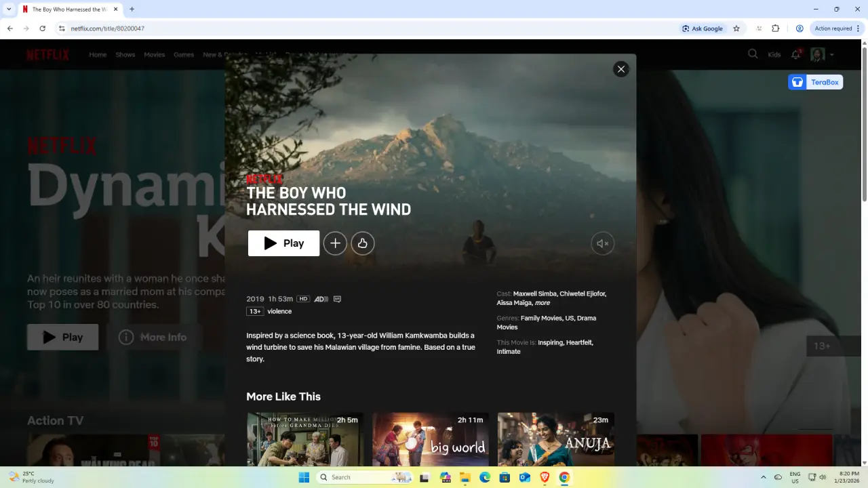868x488 pixels.
Task: Open the Movies section
Action: pyautogui.click(x=155, y=55)
